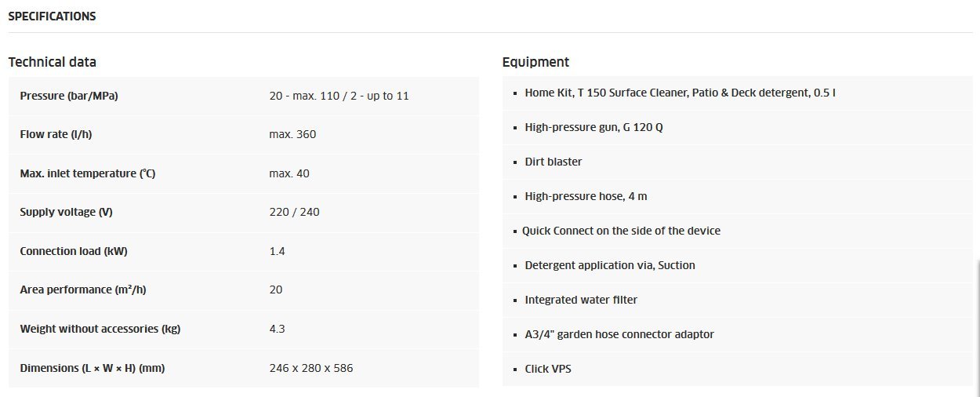
Task: Select the Dirt blaster equipment item
Action: click(554, 162)
